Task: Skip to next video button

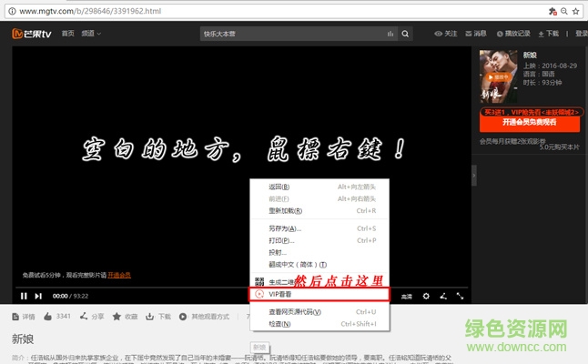Action: tap(38, 296)
